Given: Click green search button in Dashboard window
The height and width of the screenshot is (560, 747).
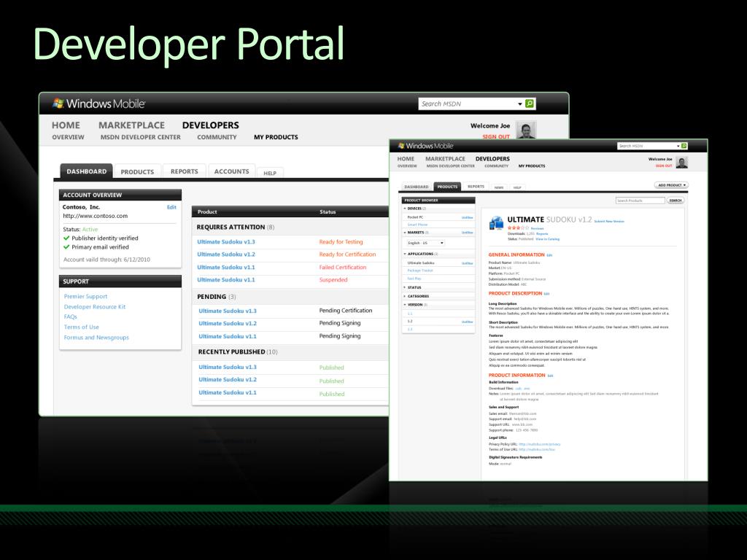Looking at the screenshot, I should pyautogui.click(x=530, y=104).
